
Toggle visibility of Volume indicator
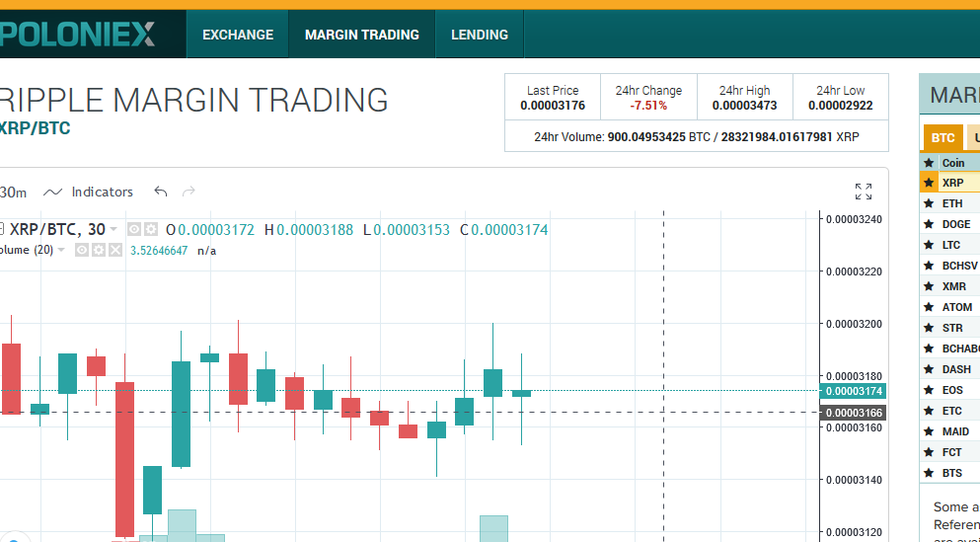81,250
